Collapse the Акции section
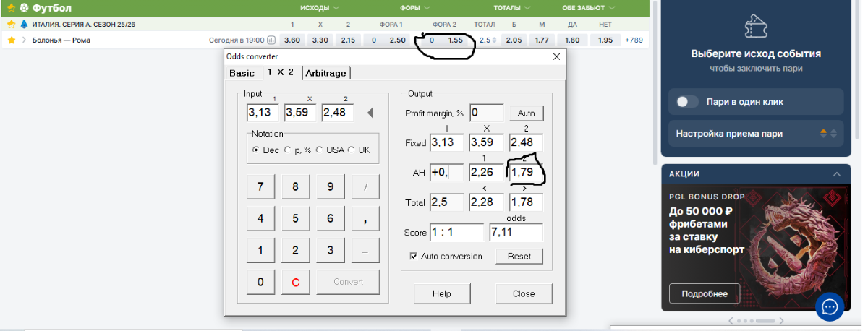 (x=837, y=174)
